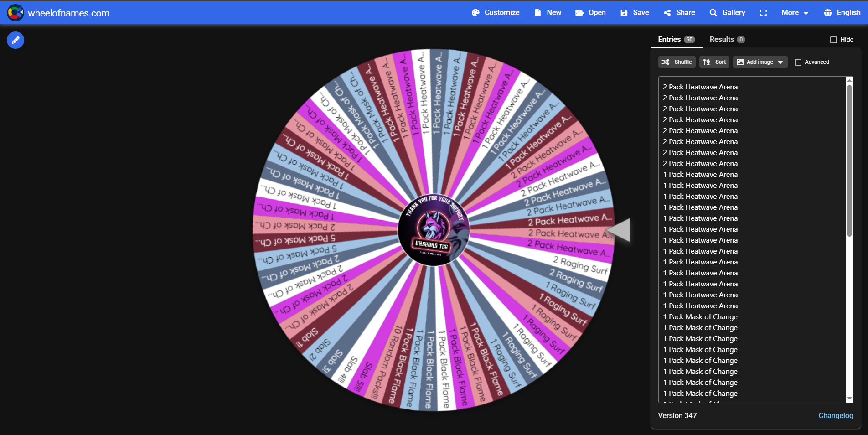The width and height of the screenshot is (868, 435).
Task: Switch to the Entries tab
Action: point(676,40)
